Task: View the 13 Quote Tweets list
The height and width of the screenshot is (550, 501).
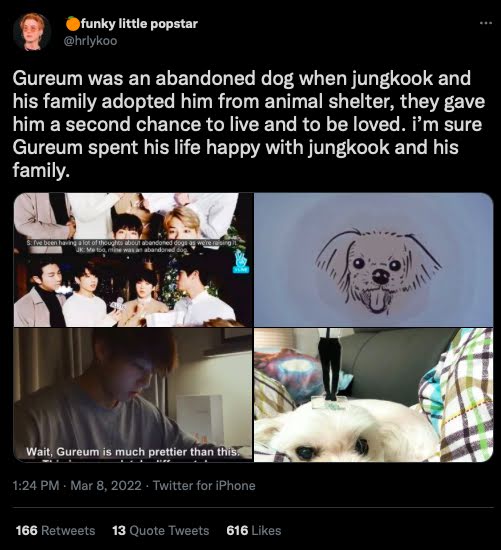Action: [161, 530]
